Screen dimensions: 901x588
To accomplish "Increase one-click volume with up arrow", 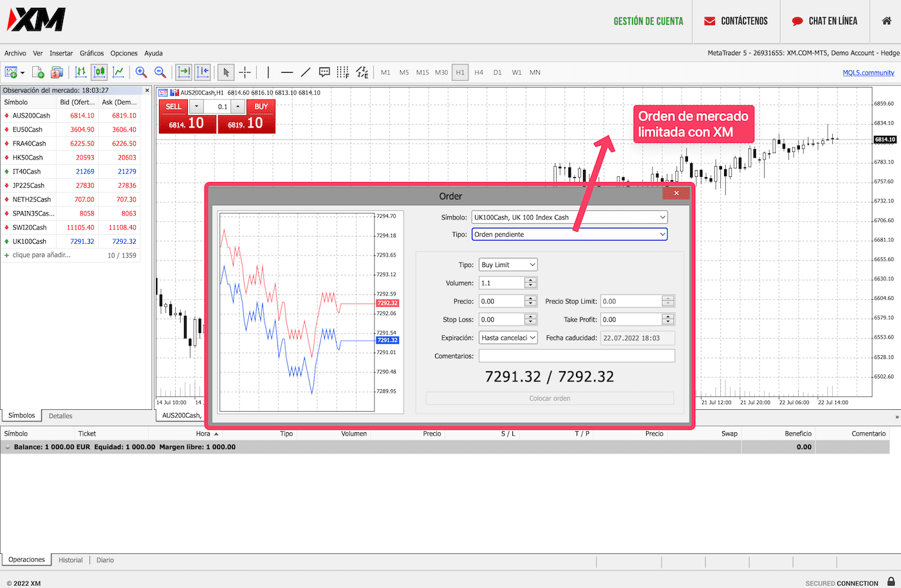I will click(238, 106).
